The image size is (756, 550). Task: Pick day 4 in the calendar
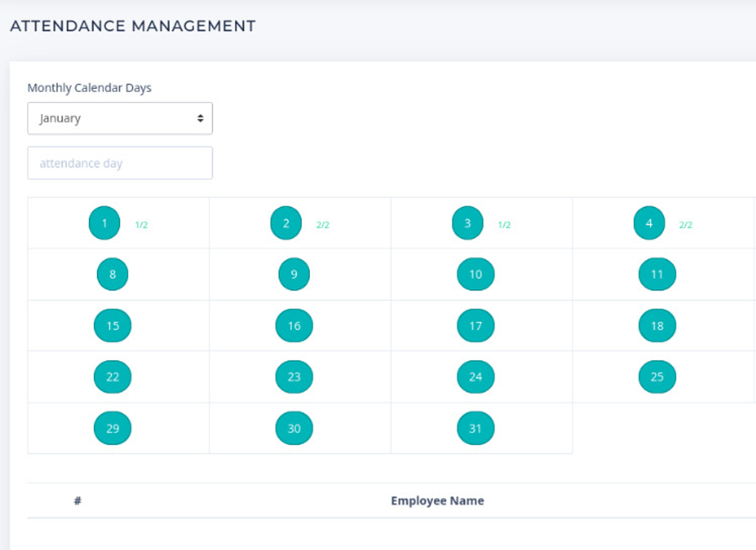pyautogui.click(x=649, y=223)
